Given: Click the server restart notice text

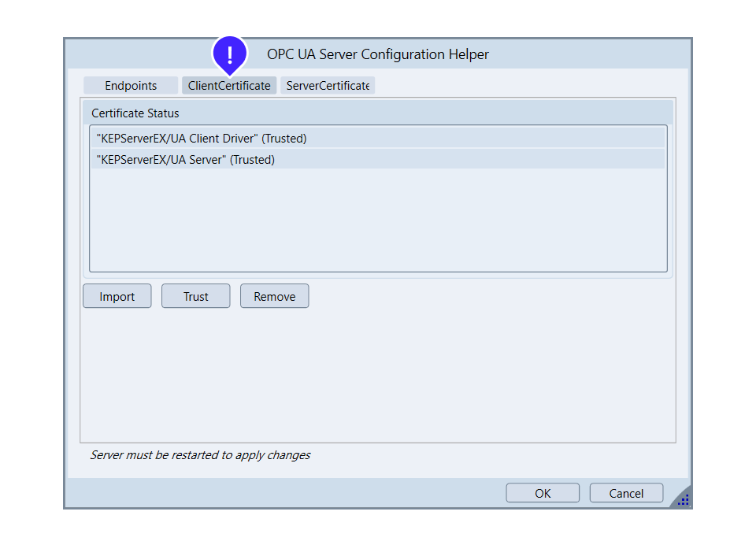Looking at the screenshot, I should (x=200, y=455).
